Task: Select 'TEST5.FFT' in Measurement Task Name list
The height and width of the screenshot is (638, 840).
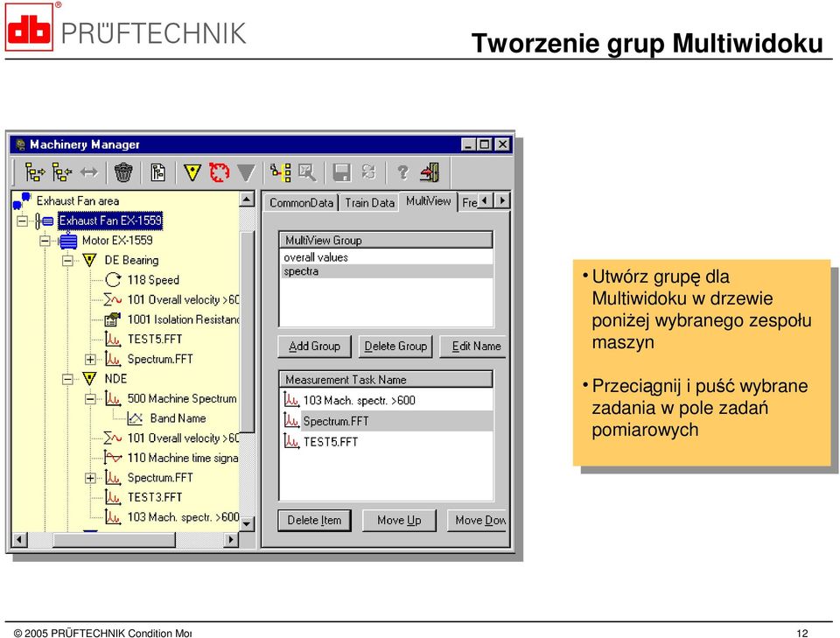Action: (x=388, y=442)
